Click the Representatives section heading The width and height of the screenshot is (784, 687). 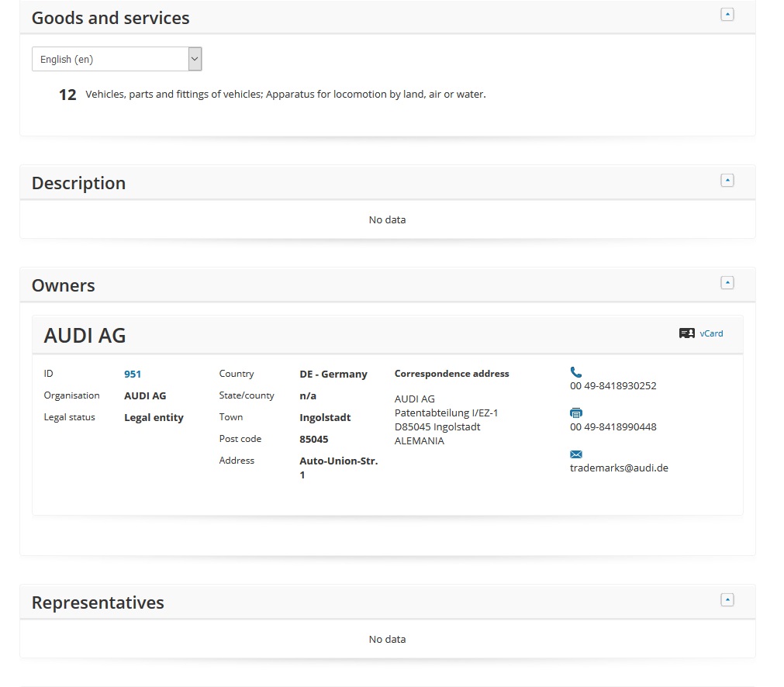98,602
